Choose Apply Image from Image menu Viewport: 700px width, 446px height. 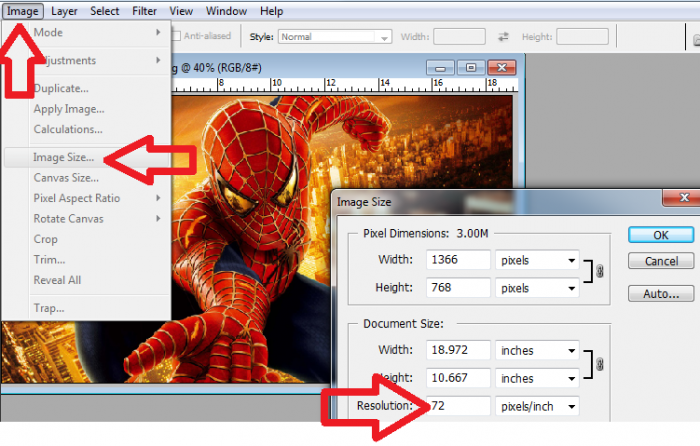(87, 109)
